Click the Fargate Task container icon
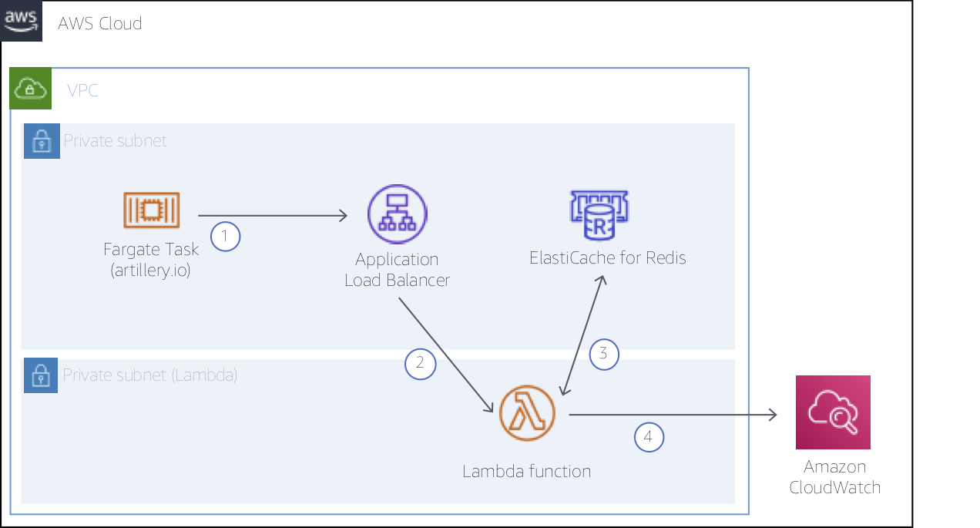This screenshot has width=980, height=528. (x=151, y=210)
